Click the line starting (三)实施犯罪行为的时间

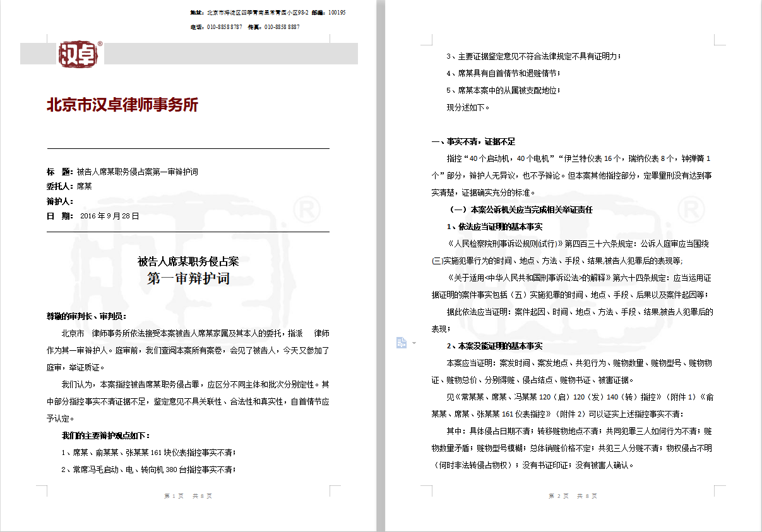[557, 261]
